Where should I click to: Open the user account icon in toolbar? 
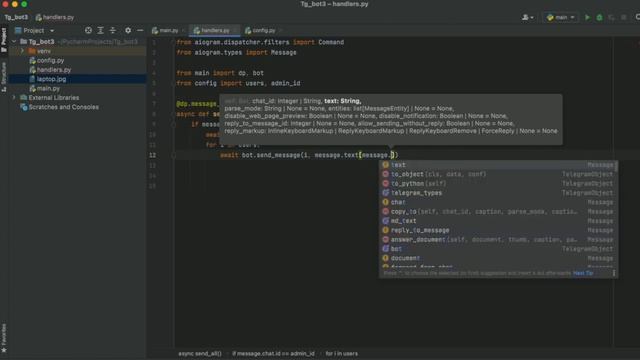point(527,18)
